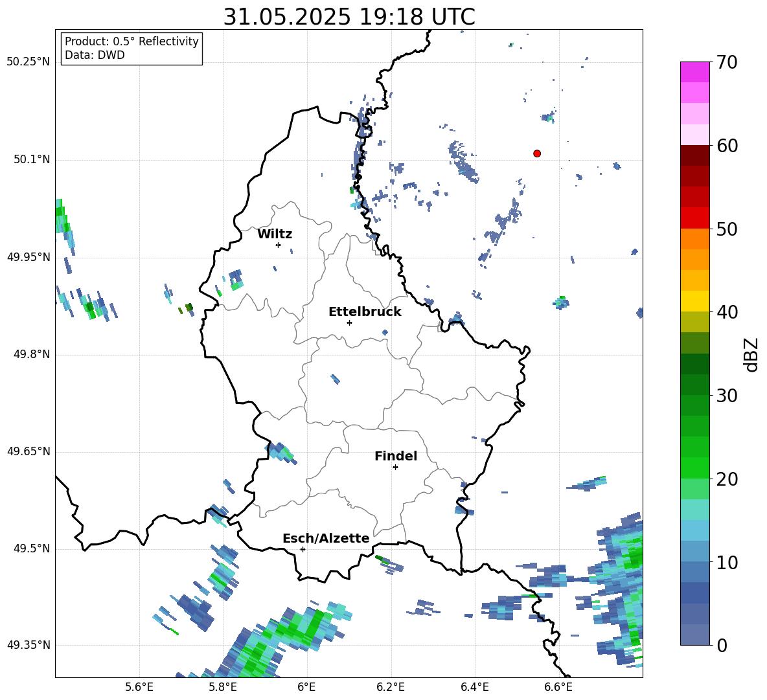Click the 10 tick on colorbar
The image size is (767, 700).
click(727, 563)
